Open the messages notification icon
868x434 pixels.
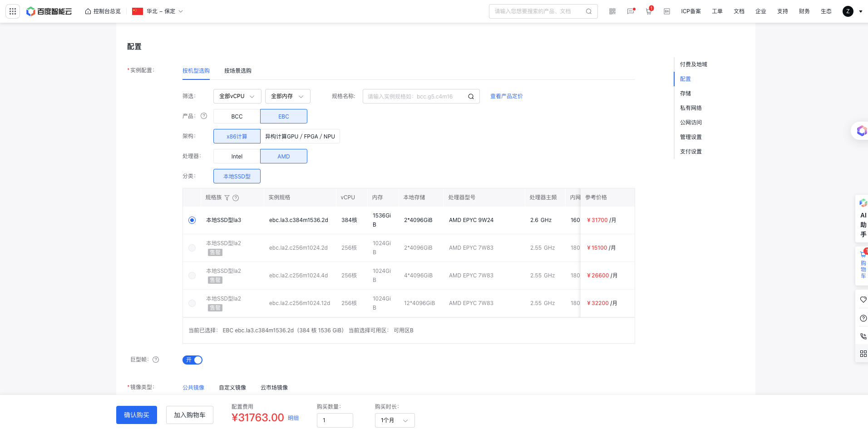[x=631, y=11]
